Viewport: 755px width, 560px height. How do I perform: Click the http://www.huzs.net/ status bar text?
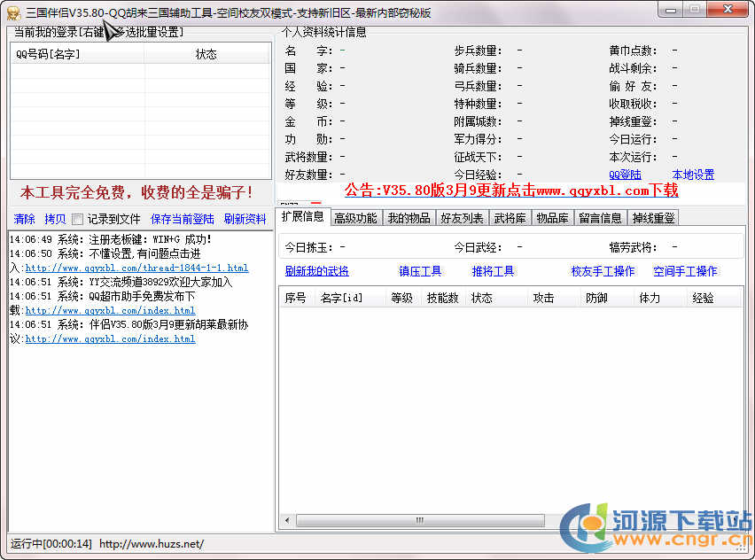coord(152,544)
